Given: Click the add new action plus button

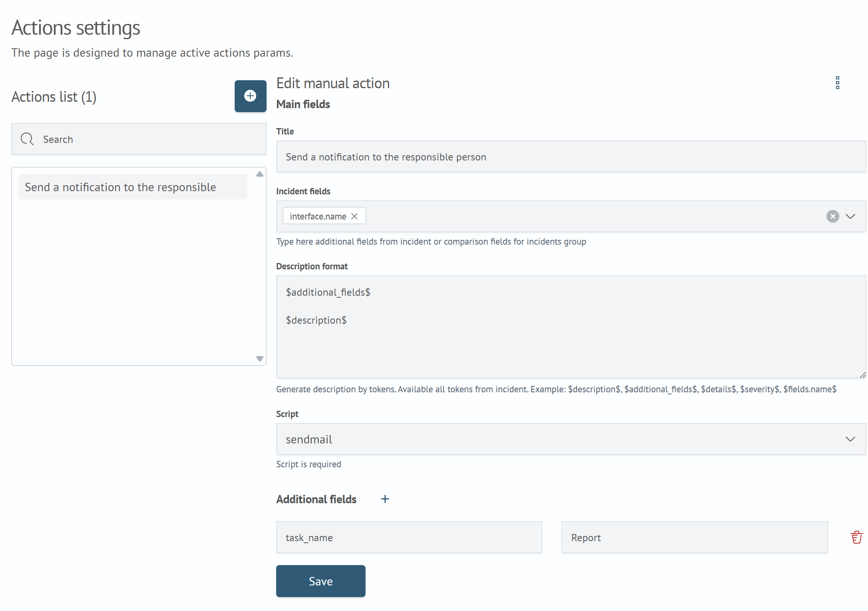Looking at the screenshot, I should 250,96.
